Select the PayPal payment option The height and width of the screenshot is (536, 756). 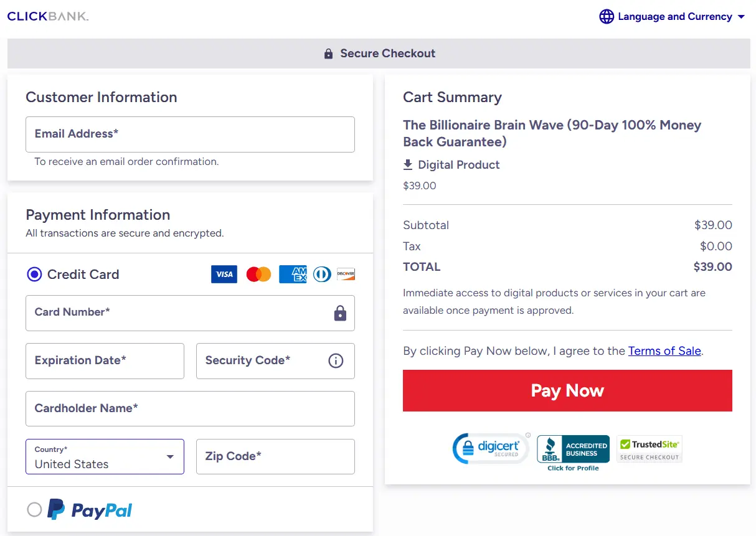click(x=34, y=509)
